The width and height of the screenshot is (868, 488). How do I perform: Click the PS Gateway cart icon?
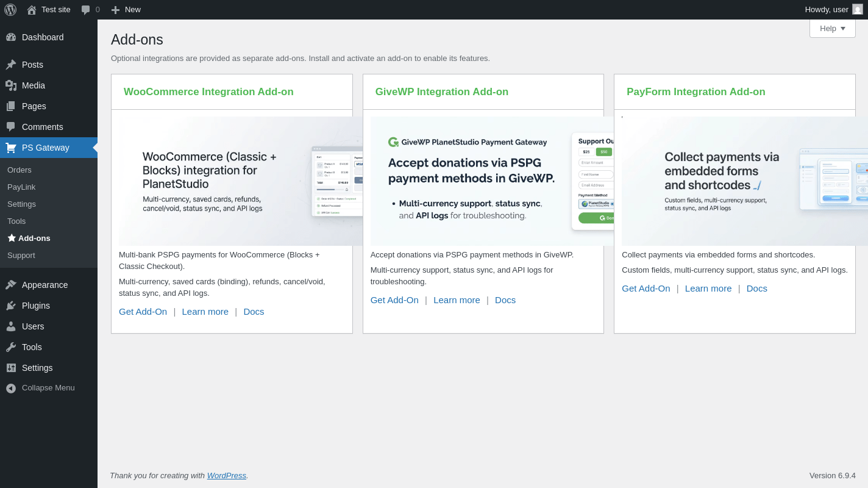[x=11, y=148]
